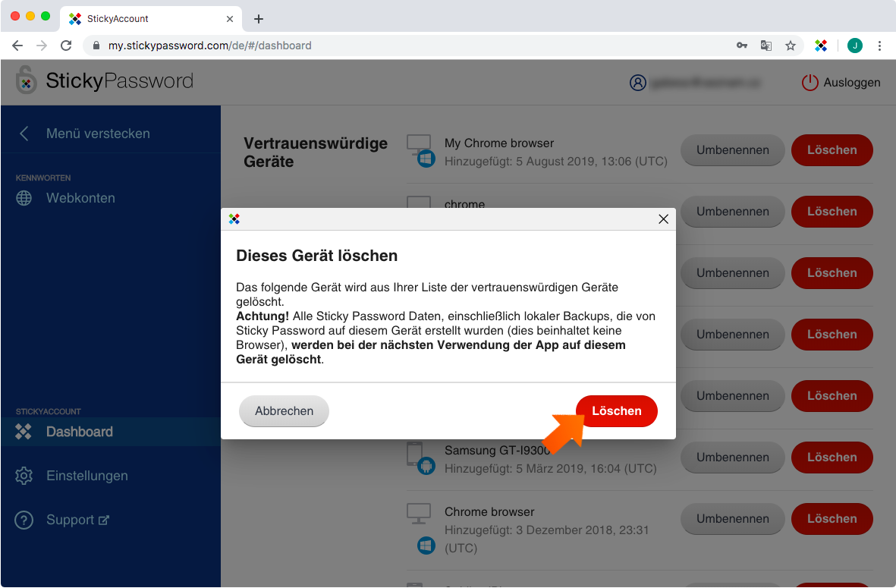Open Support link in the sidebar
This screenshot has height=588, width=896.
(x=77, y=520)
